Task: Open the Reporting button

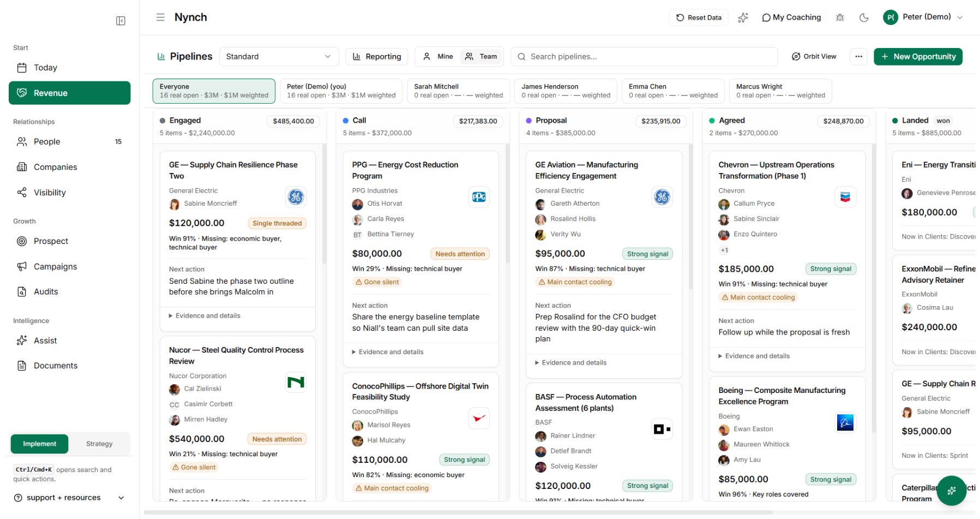Action: click(377, 56)
